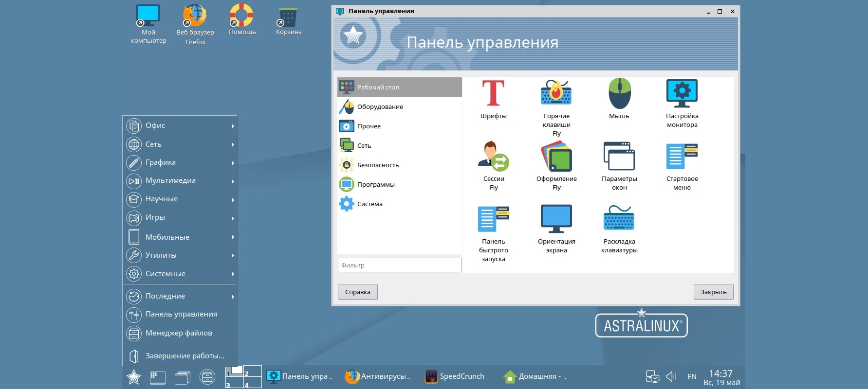Screen dimensions: 868x389
Task: Open Панель быстрого запуска settings
Action: tap(494, 233)
